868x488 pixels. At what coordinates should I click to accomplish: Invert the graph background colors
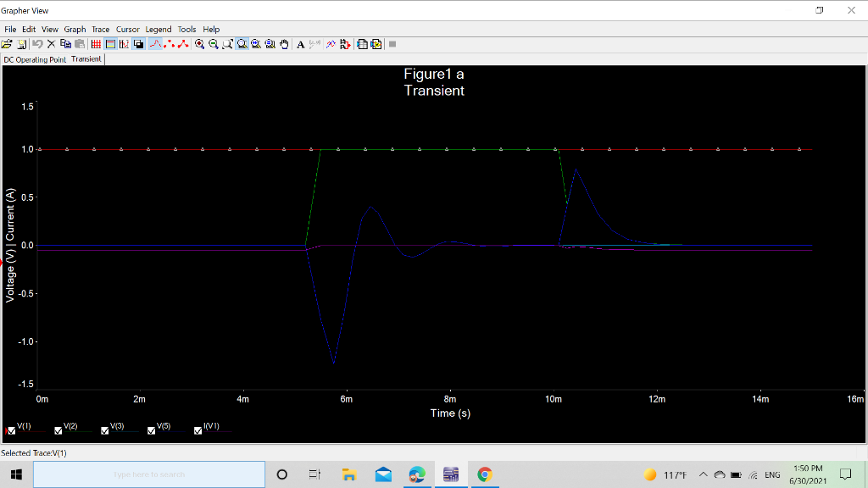(138, 44)
